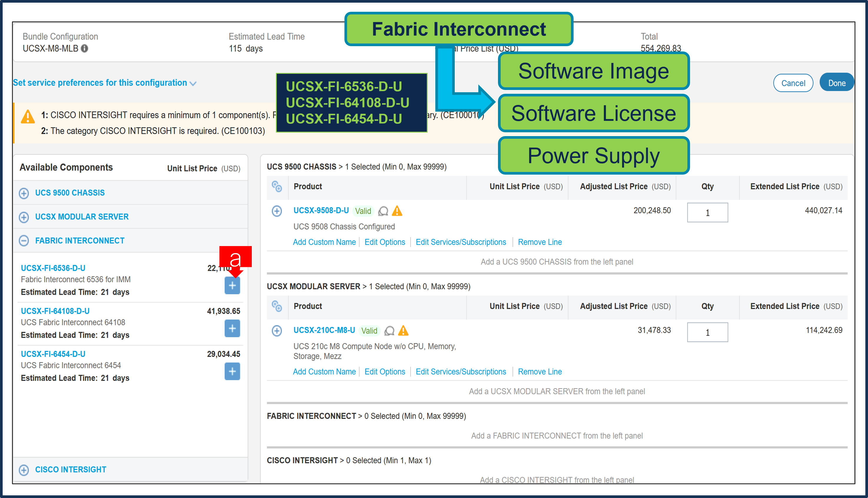The width and height of the screenshot is (868, 498).
Task: Open the UCSX-210C-M8-U product link
Action: coord(324,330)
